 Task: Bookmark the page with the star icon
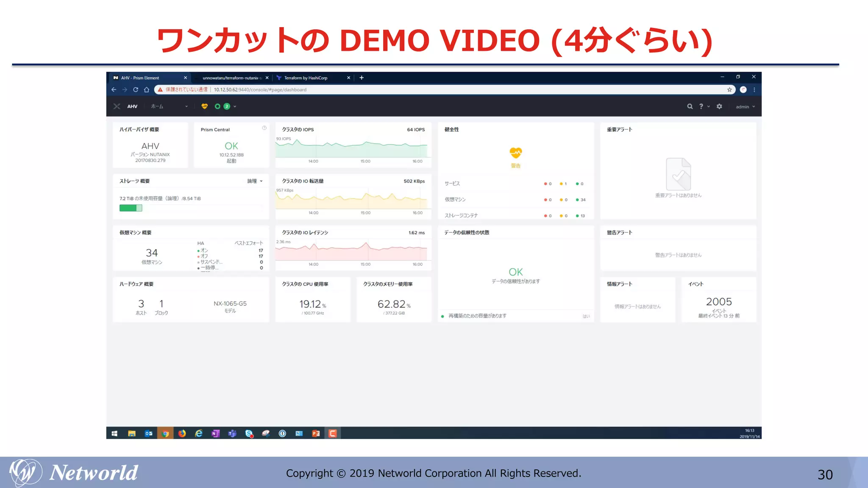729,89
